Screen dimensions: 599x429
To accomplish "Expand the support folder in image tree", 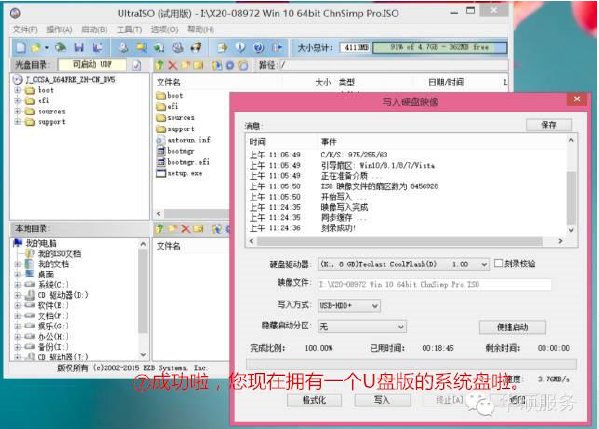I will coord(18,121).
